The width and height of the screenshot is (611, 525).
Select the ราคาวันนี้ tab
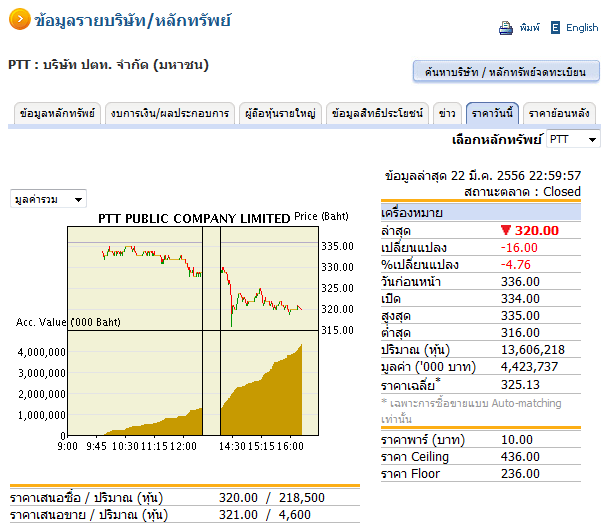click(x=492, y=113)
